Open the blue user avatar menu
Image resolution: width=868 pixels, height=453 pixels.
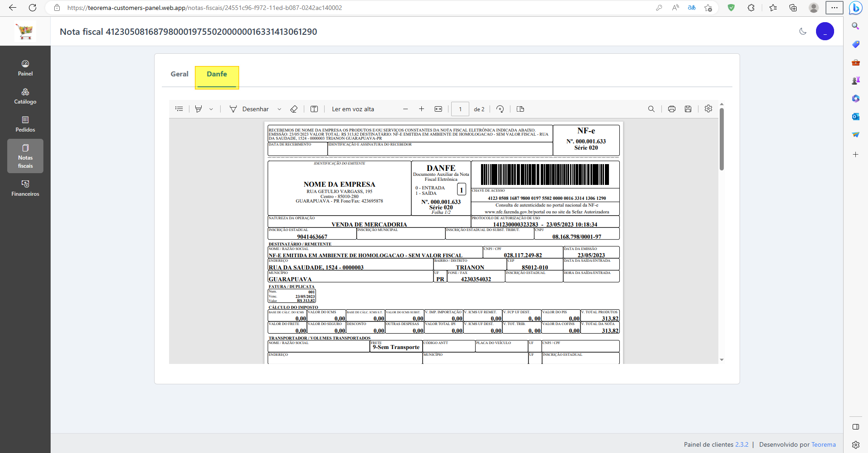point(825,31)
